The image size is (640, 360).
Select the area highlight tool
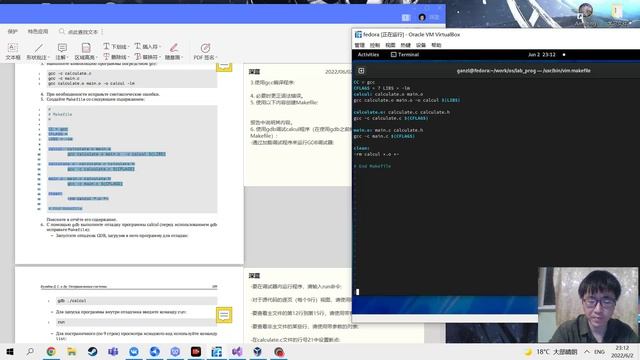[x=85, y=51]
